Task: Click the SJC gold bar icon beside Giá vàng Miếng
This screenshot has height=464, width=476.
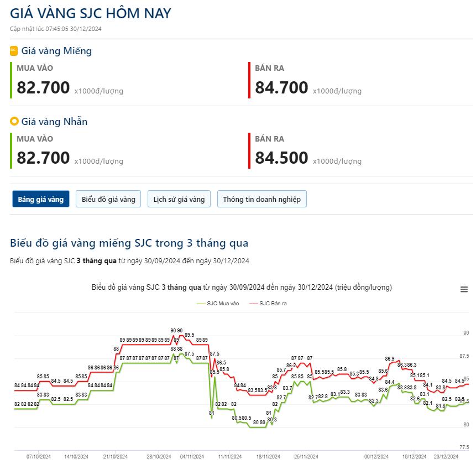Action: pyautogui.click(x=14, y=51)
